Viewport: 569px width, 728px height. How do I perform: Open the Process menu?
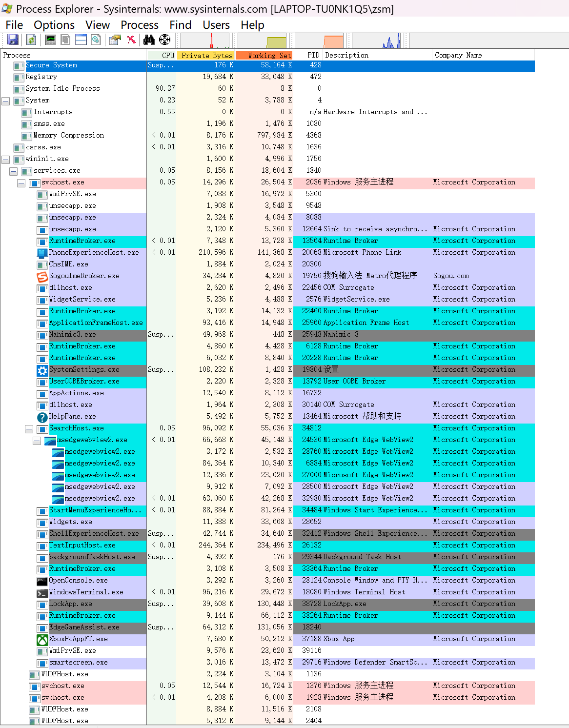coord(140,25)
